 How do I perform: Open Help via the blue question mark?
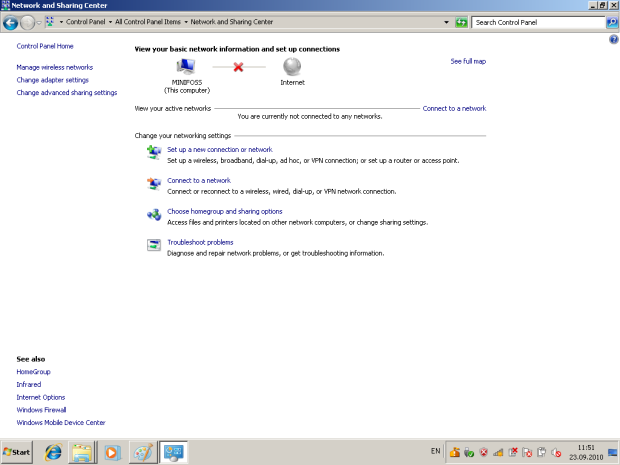tap(613, 39)
